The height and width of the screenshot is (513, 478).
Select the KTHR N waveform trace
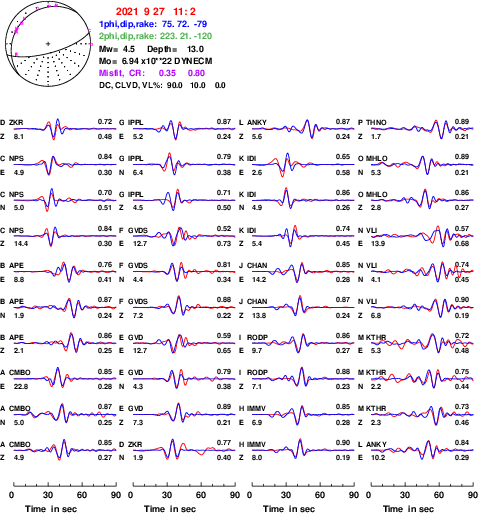click(422, 379)
